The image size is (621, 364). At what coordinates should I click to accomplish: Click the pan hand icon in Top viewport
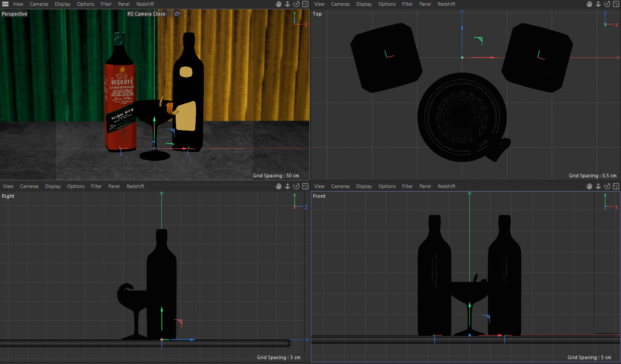(x=589, y=4)
